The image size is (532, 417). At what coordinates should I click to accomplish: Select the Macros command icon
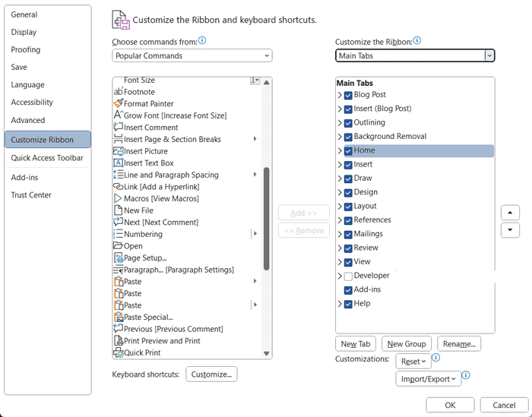(118, 199)
